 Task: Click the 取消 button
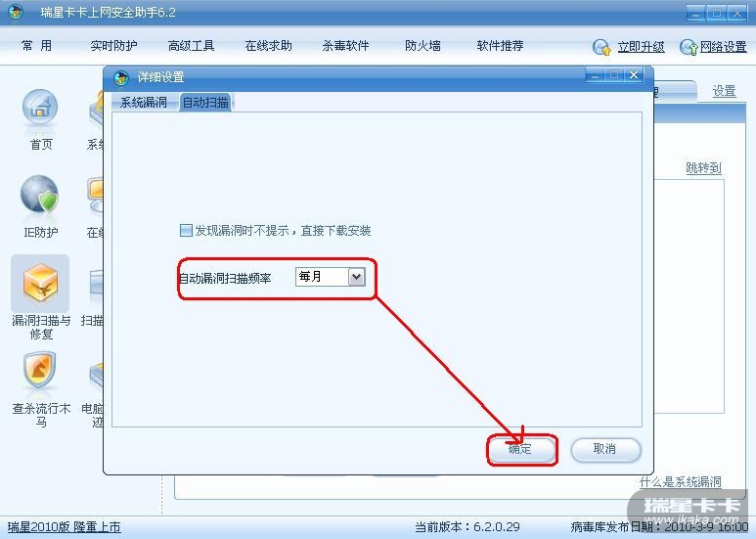point(605,449)
